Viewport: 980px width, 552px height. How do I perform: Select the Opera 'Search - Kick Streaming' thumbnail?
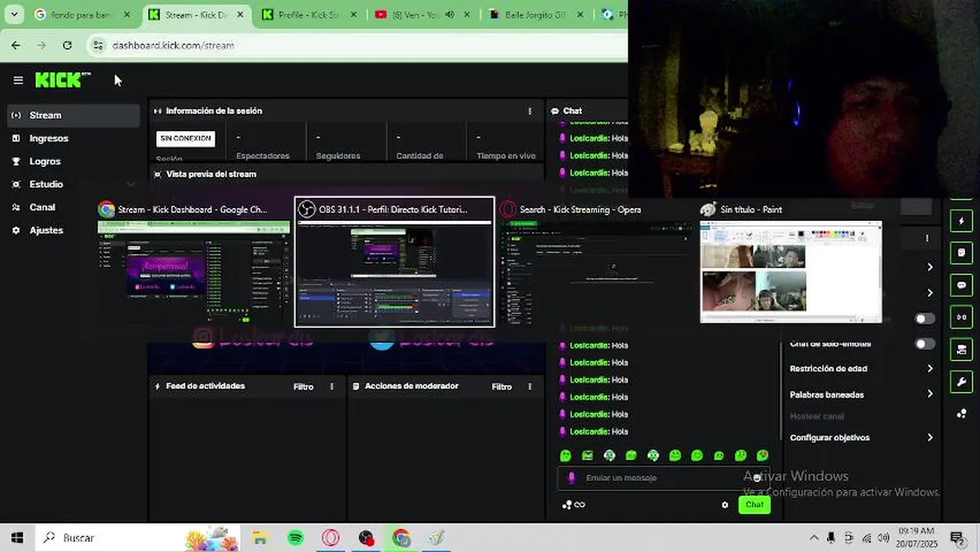pyautogui.click(x=597, y=263)
